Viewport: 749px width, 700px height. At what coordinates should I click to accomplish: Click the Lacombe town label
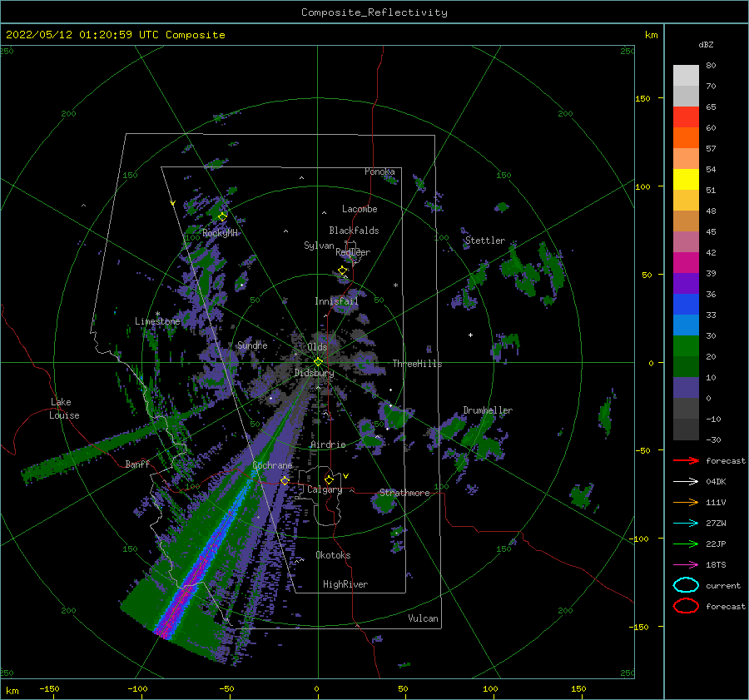pos(360,209)
